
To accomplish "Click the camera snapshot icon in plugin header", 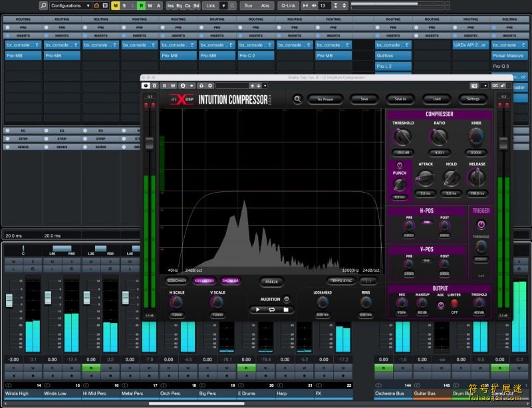I will click(x=474, y=86).
